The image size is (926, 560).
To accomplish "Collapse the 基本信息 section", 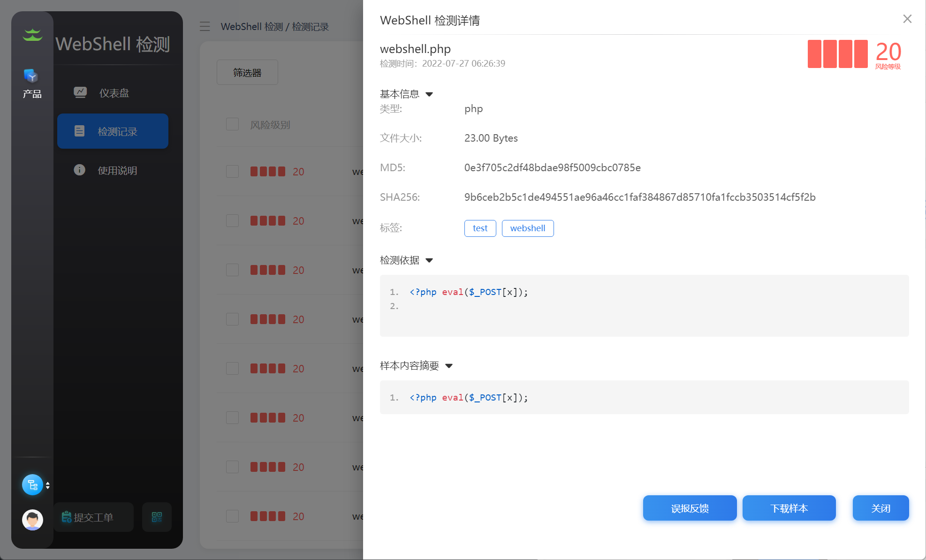I will tap(429, 94).
